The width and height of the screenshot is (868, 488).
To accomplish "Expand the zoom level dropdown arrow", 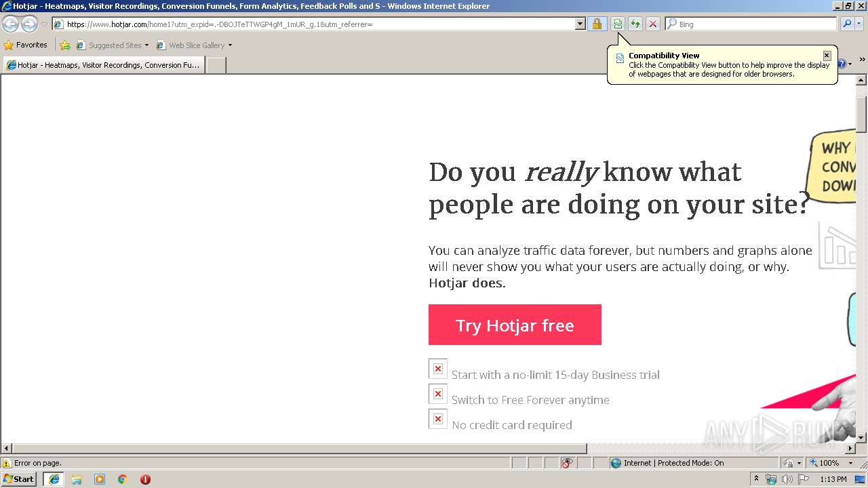I will 850,463.
